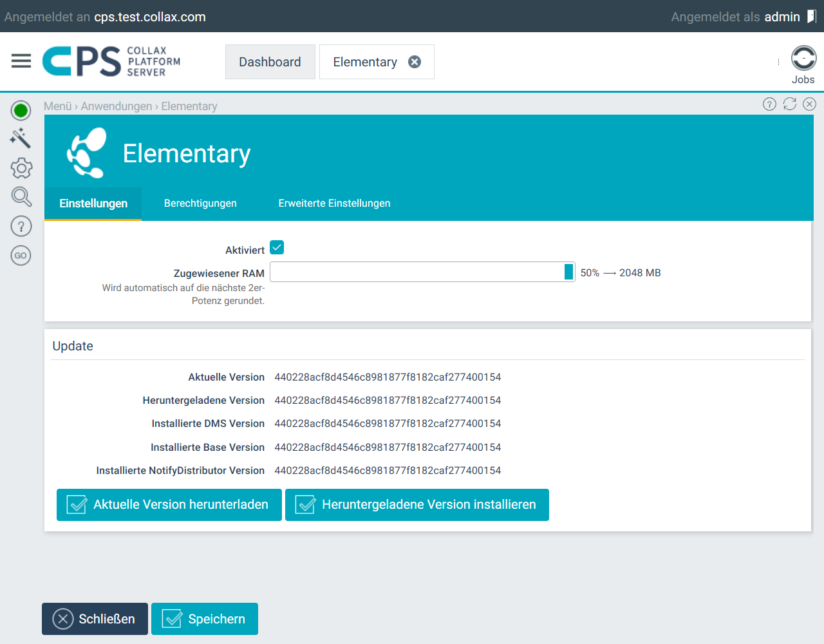Image resolution: width=824 pixels, height=644 pixels.
Task: Click the green system status indicator
Action: [21, 111]
